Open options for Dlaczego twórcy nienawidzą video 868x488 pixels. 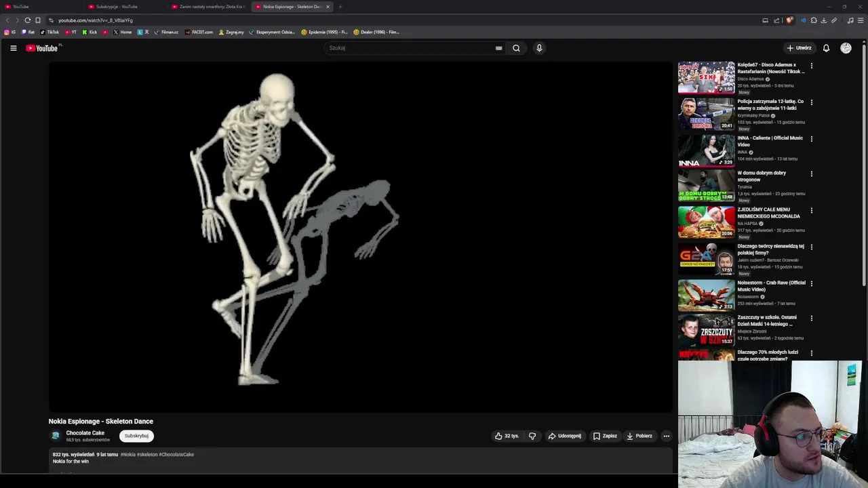[812, 247]
